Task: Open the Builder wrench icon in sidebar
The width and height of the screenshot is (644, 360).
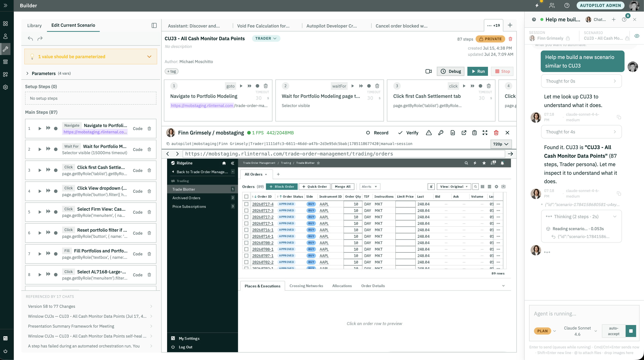Action: click(5, 49)
